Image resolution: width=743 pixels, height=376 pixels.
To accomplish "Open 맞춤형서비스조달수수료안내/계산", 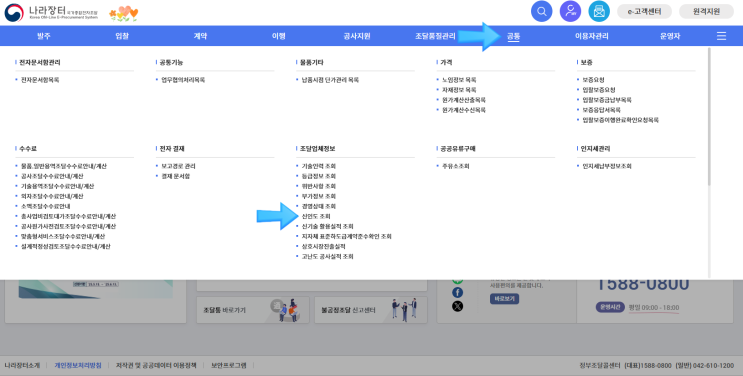I will click(63, 236).
